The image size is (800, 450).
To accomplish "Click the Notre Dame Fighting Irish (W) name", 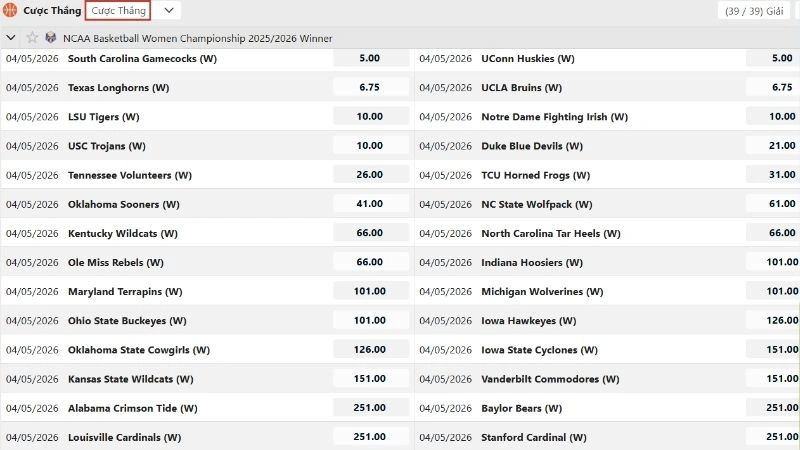I will (555, 117).
